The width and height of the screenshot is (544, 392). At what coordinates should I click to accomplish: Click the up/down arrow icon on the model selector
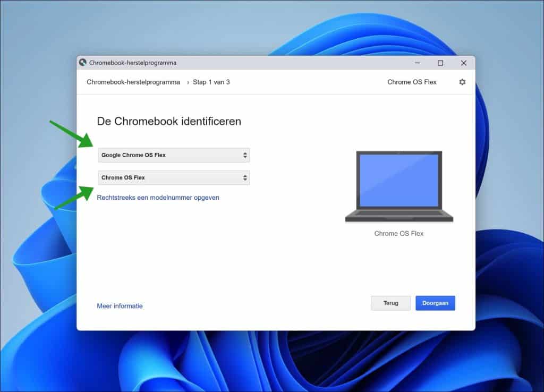pyautogui.click(x=245, y=177)
